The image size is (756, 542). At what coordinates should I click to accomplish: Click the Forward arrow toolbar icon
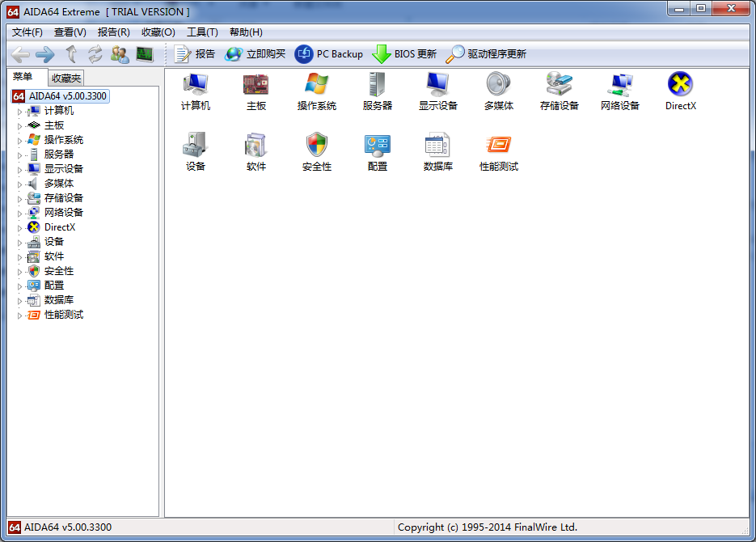click(45, 54)
